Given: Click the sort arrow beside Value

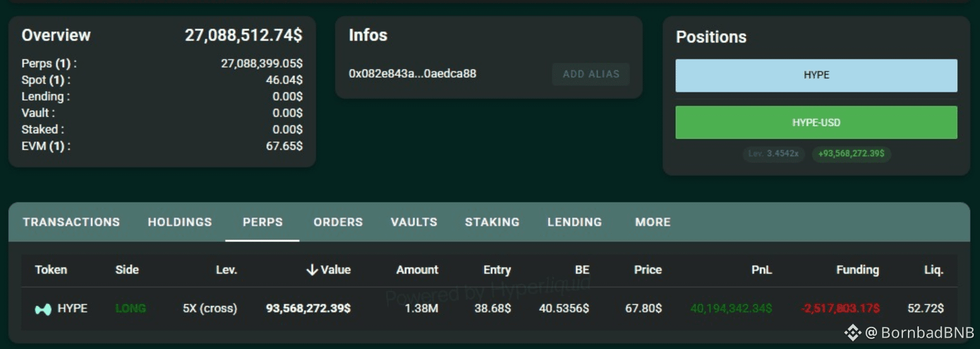Looking at the screenshot, I should pos(312,270).
